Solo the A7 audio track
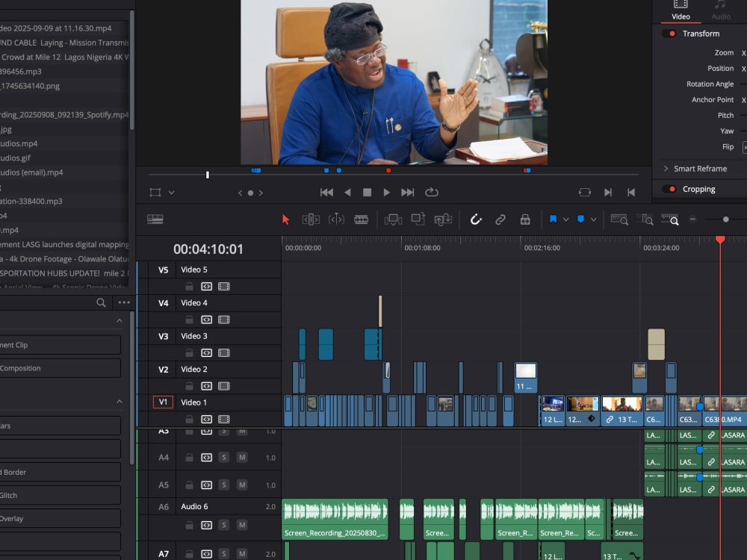This screenshot has width=747, height=560. (224, 554)
